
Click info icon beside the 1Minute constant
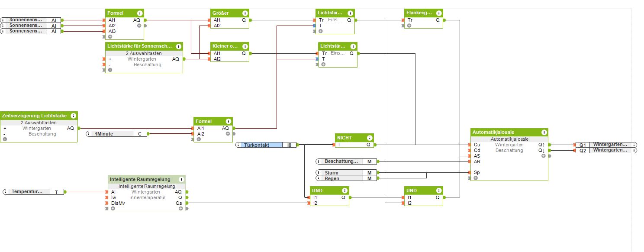point(90,134)
